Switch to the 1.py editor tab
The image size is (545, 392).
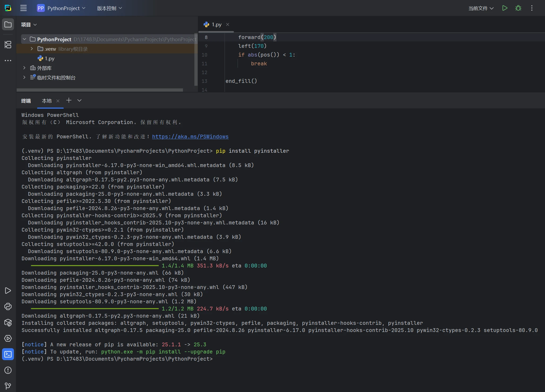(216, 24)
